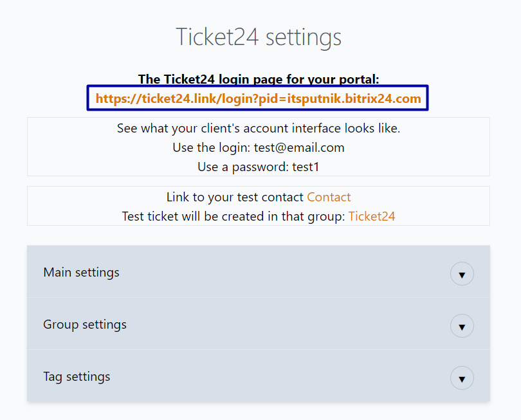Follow the orange Ticket24 group link

pos(372,217)
